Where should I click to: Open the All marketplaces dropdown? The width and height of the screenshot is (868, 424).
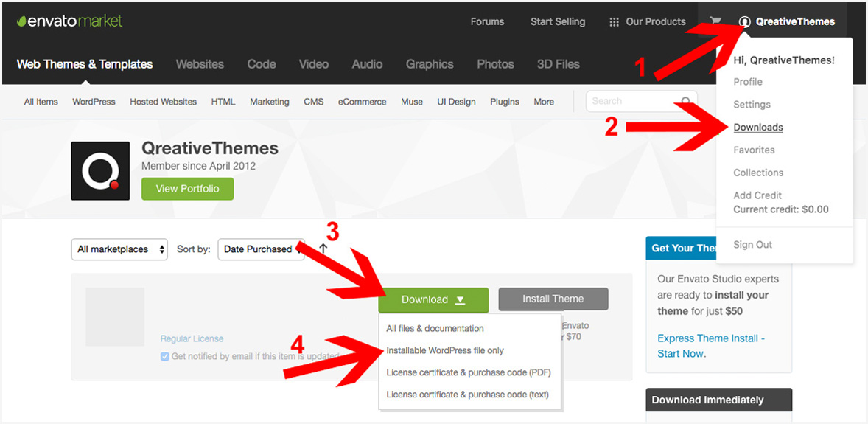[x=119, y=249]
